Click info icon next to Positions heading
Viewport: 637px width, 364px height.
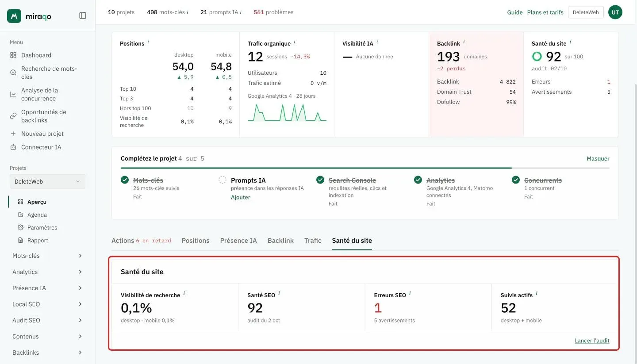[x=148, y=42]
